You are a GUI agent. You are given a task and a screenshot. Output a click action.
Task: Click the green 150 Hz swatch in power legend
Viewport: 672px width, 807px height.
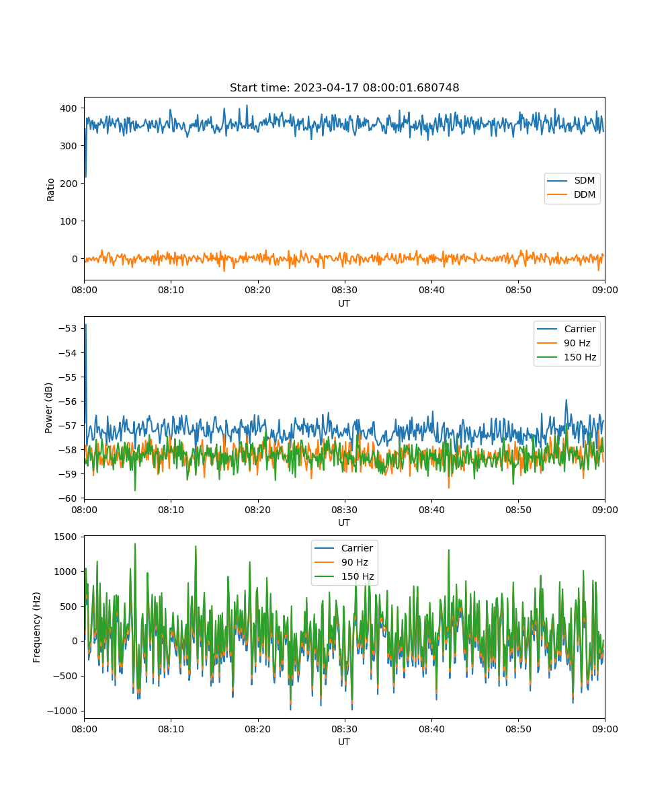coord(547,358)
